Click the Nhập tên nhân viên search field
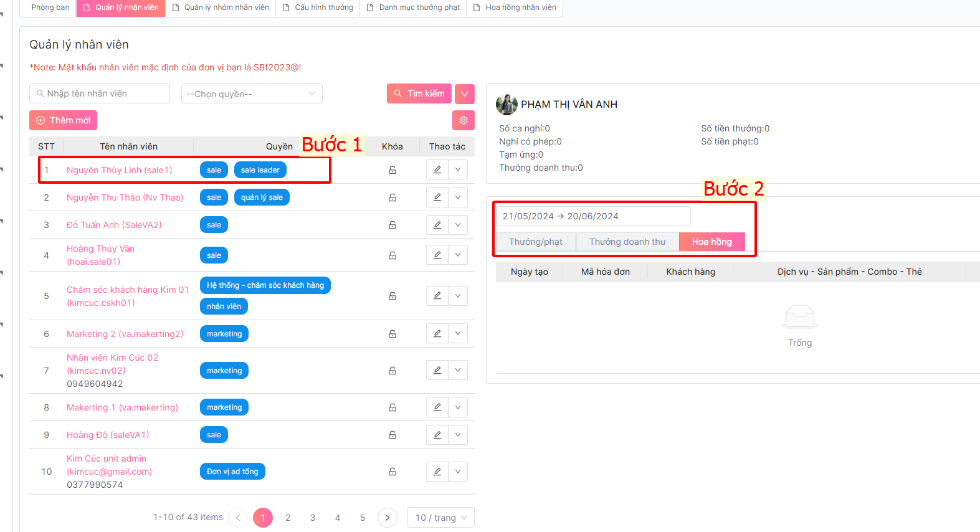 100,94
